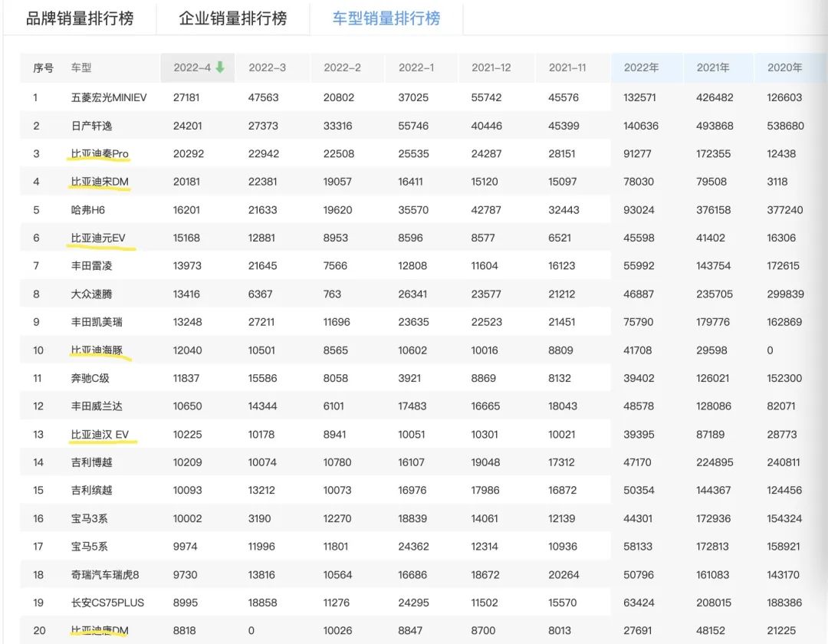Click the 224895 value in 吉利博越 row

715,462
